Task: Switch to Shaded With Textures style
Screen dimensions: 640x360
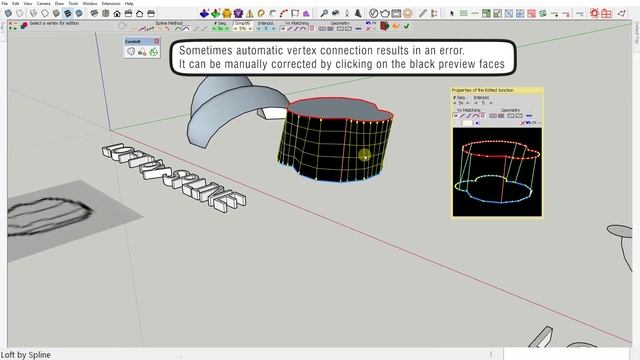Action: (67, 13)
